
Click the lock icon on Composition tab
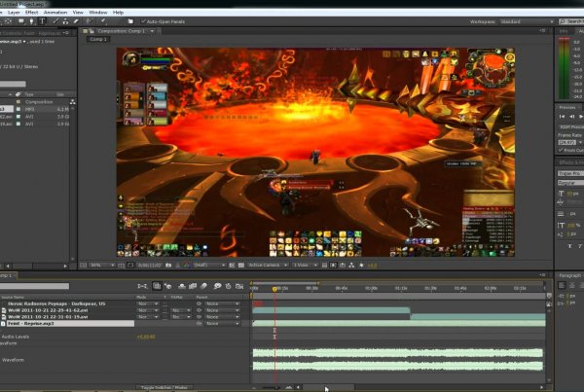click(91, 31)
